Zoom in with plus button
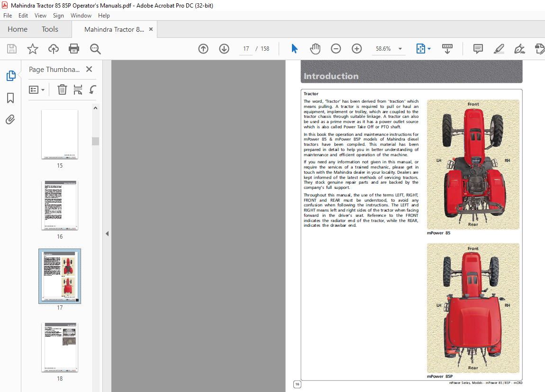 tap(356, 49)
